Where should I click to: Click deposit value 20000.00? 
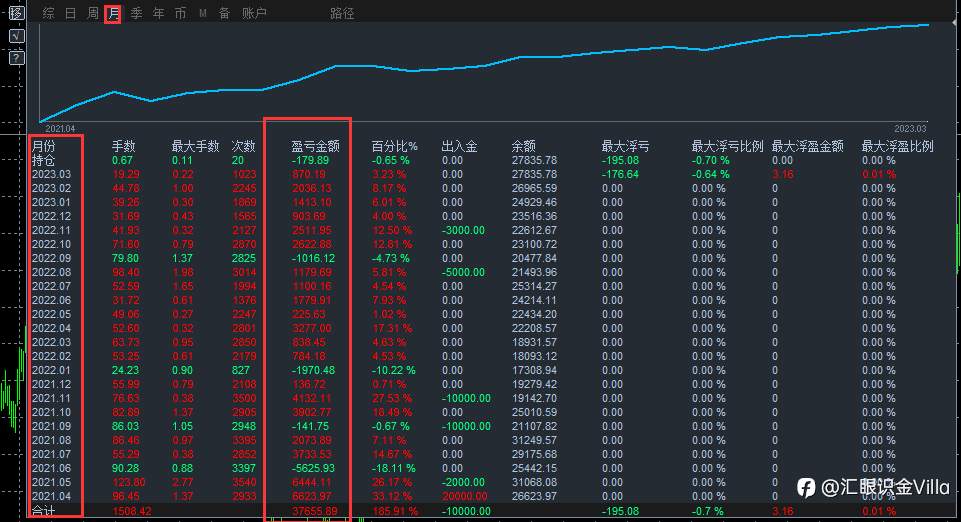pyautogui.click(x=465, y=496)
